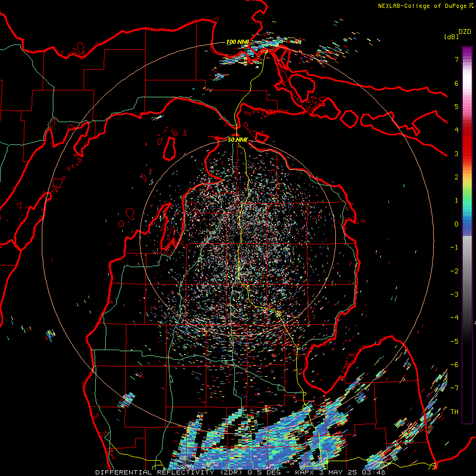Image resolution: width=476 pixels, height=476 pixels.
Task: Select the -6 value on the scale
Action: 454,365
